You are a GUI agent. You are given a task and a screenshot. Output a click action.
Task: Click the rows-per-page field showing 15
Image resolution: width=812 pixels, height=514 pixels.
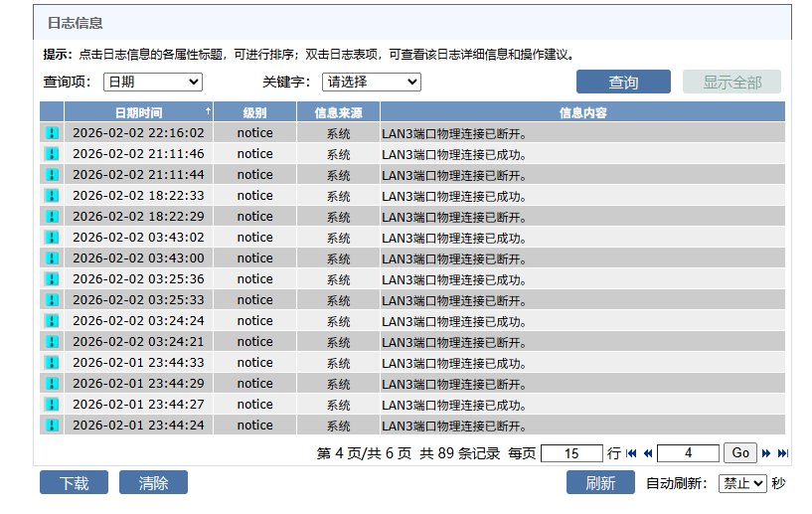(570, 453)
